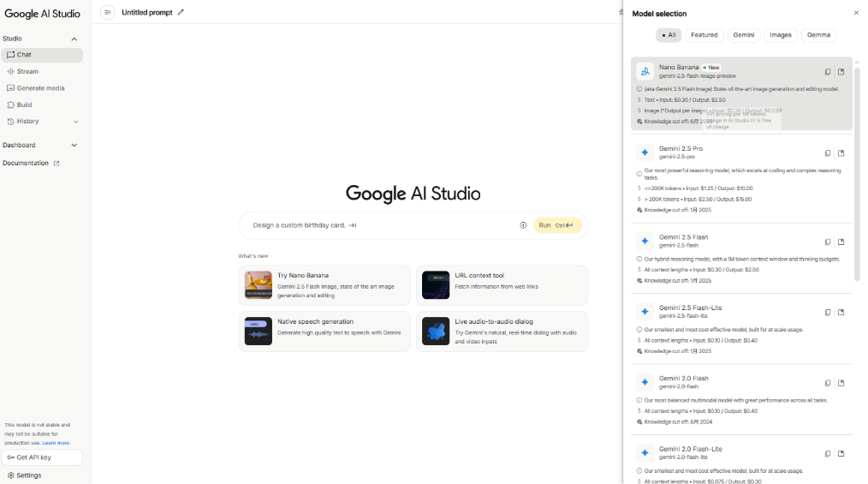Open the Chat section in the sidebar
Screen dimensions: 868x484
click(x=42, y=55)
